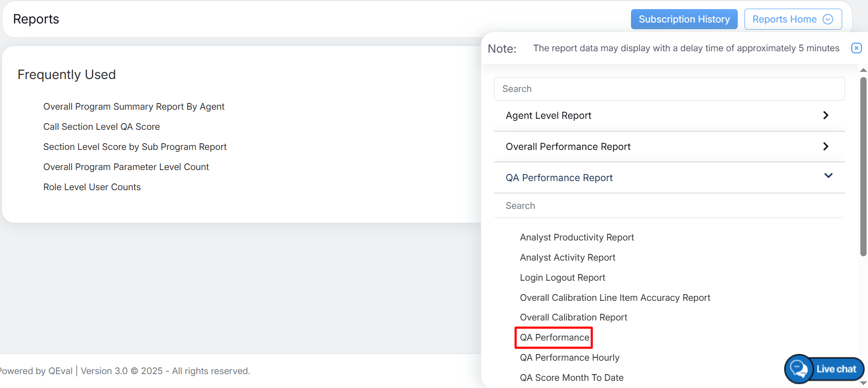Click the report panel's vertical scrollbar
Image resolution: width=868 pixels, height=388 pixels.
[x=863, y=168]
